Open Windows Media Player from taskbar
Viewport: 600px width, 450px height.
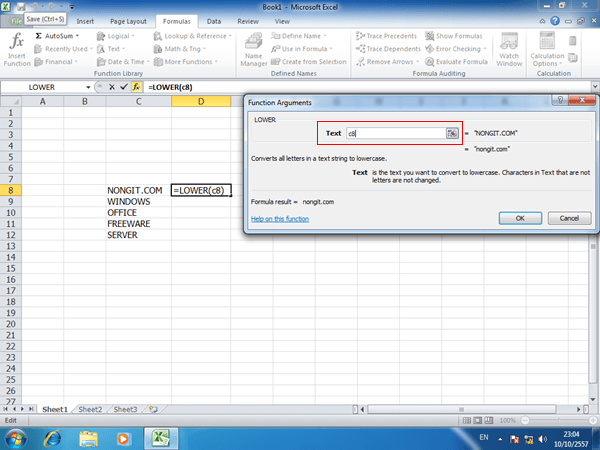pos(123,439)
